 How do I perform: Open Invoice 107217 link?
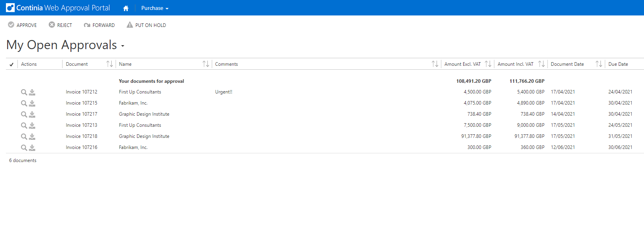tap(82, 114)
